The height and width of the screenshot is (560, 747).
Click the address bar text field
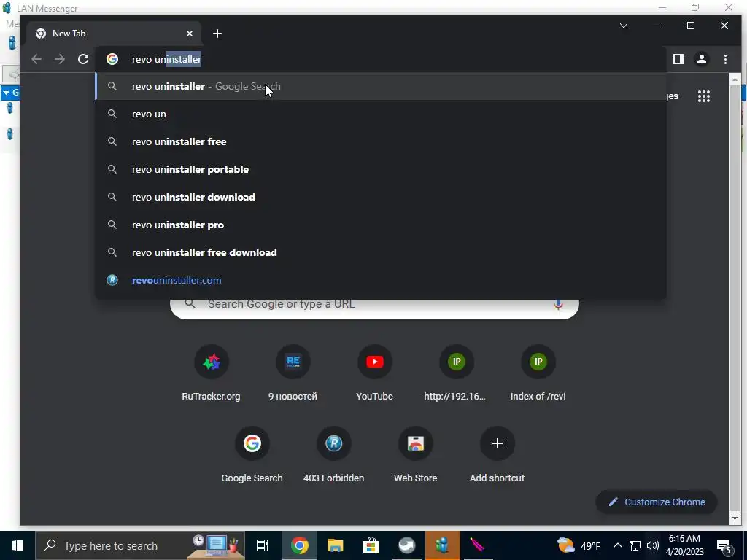(381, 59)
